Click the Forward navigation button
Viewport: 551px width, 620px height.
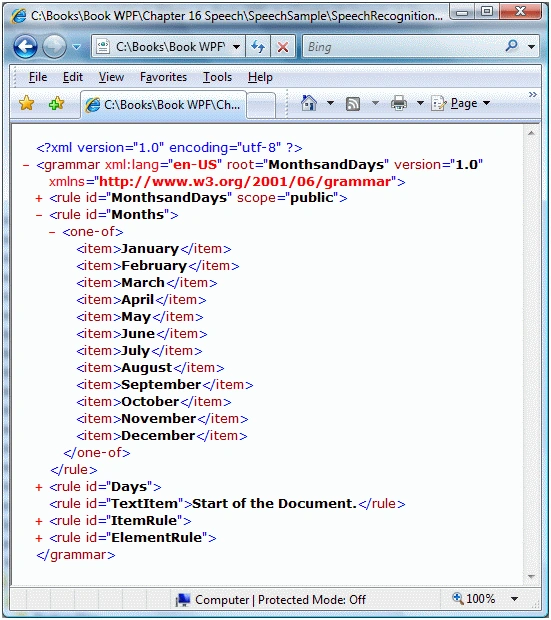pyautogui.click(x=54, y=47)
